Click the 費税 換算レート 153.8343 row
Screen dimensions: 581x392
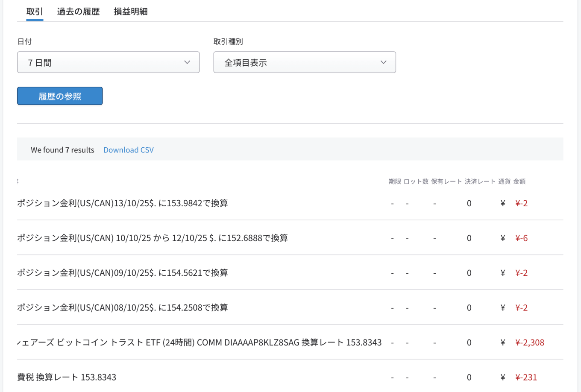[x=67, y=377]
